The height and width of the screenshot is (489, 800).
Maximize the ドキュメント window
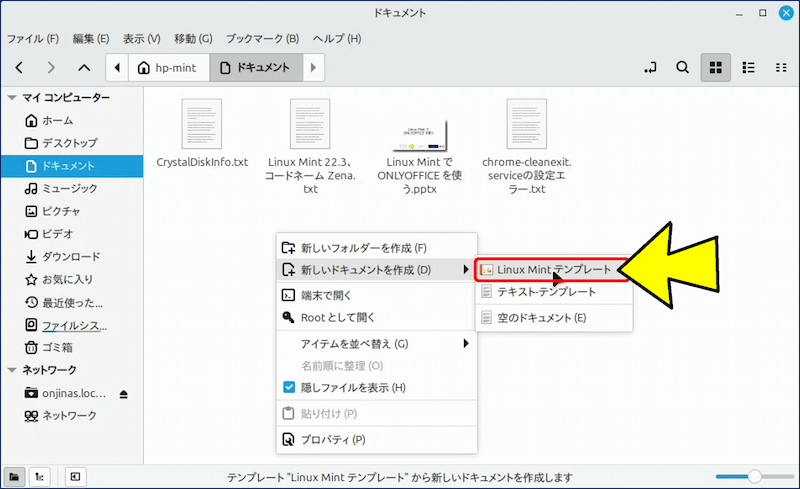(x=762, y=13)
